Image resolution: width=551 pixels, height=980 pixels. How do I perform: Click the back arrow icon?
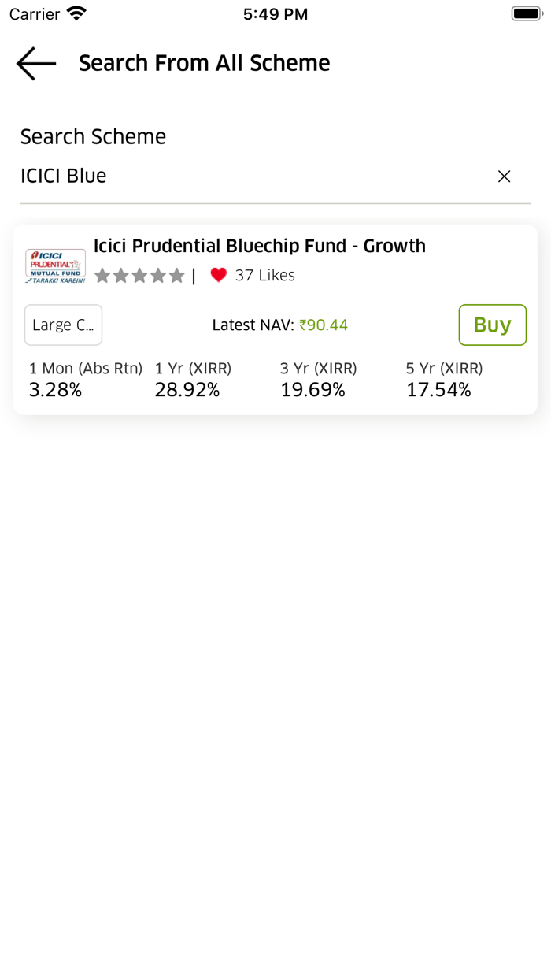35,63
